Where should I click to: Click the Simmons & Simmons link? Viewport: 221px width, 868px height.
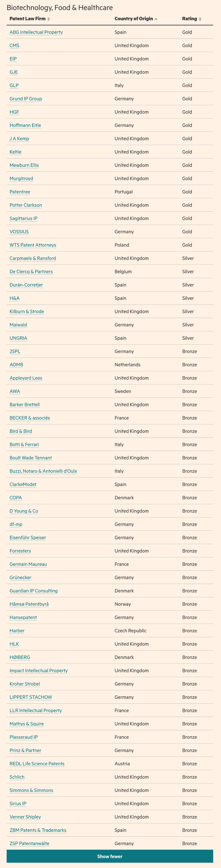pyautogui.click(x=31, y=790)
